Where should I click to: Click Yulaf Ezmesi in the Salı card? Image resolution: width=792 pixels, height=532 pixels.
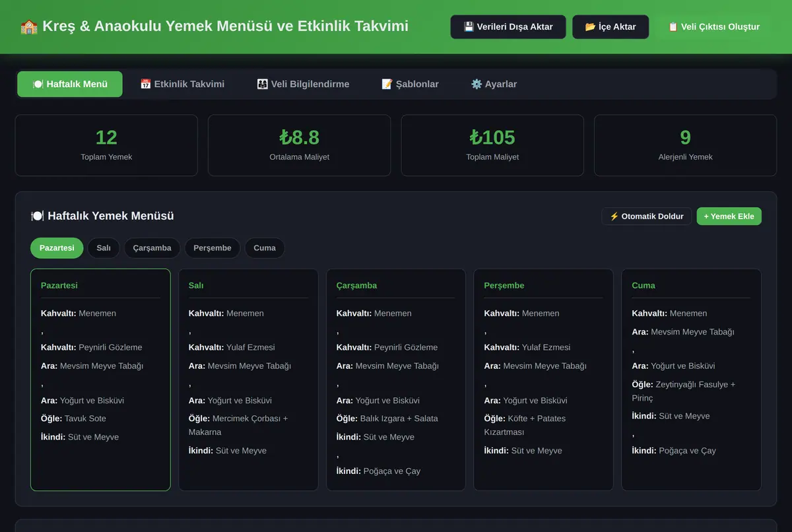251,347
